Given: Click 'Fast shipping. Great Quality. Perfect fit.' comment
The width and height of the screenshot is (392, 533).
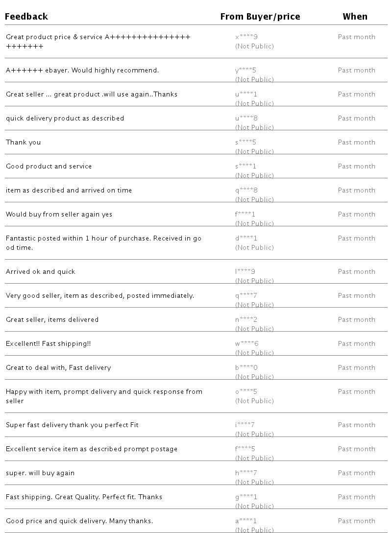Looking at the screenshot, I should [x=84, y=497].
